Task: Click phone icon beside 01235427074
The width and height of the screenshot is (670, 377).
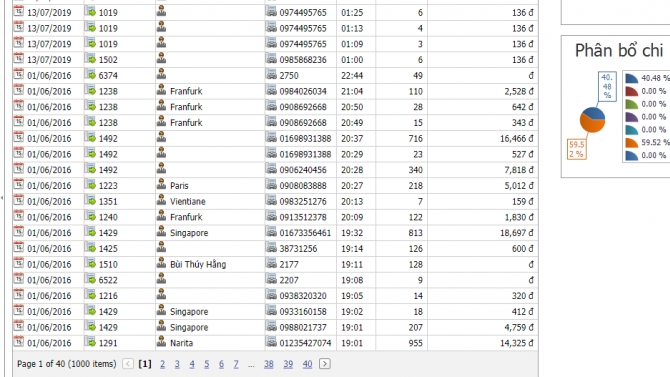Action: pyautogui.click(x=271, y=342)
